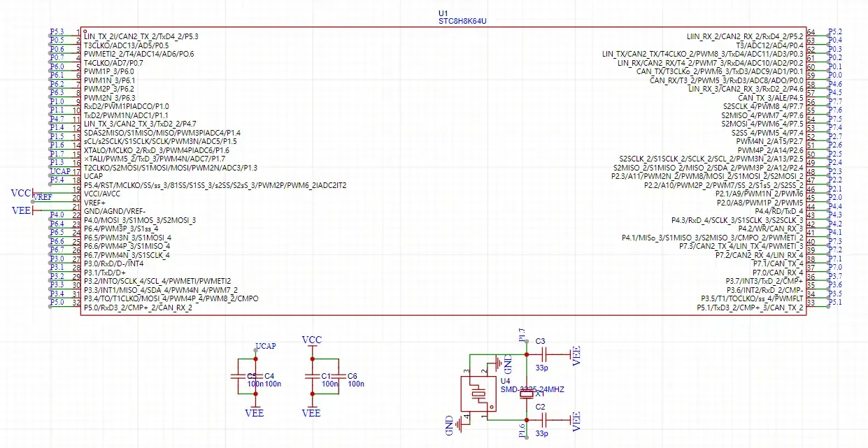This screenshot has width=868, height=448.
Task: Click the wire junction dot left of C2
Action: (527, 420)
